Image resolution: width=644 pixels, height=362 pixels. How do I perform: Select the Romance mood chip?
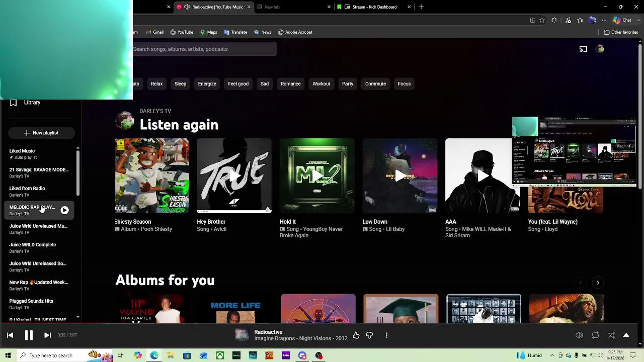(x=290, y=84)
